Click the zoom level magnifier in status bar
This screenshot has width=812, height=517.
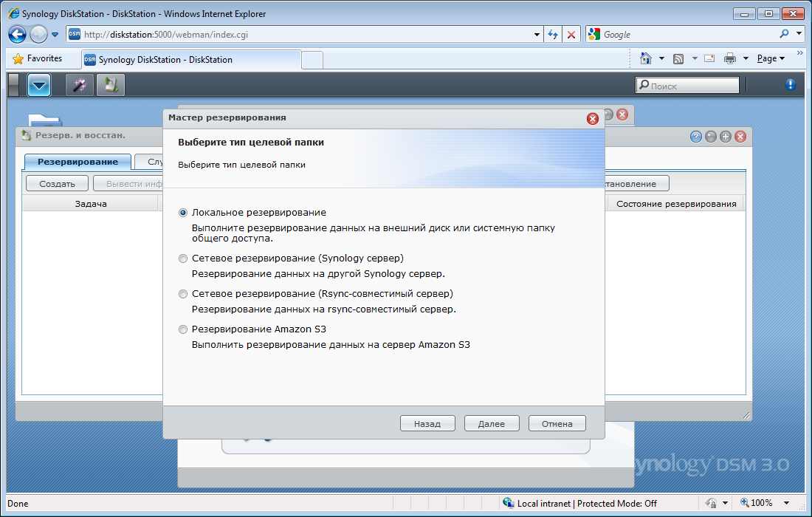coord(745,502)
